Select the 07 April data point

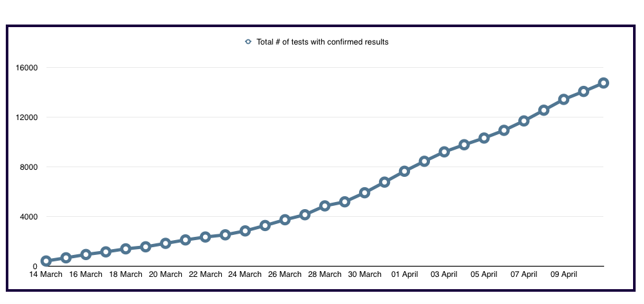click(x=524, y=121)
